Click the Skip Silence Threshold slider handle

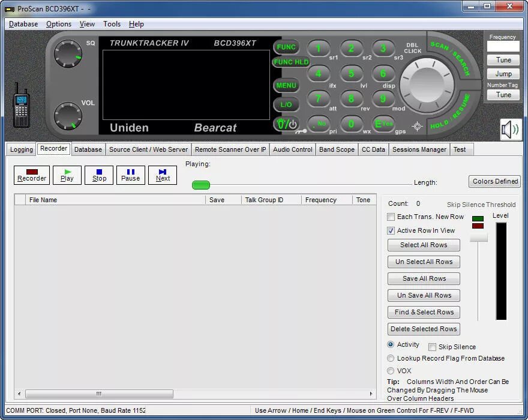click(x=479, y=237)
